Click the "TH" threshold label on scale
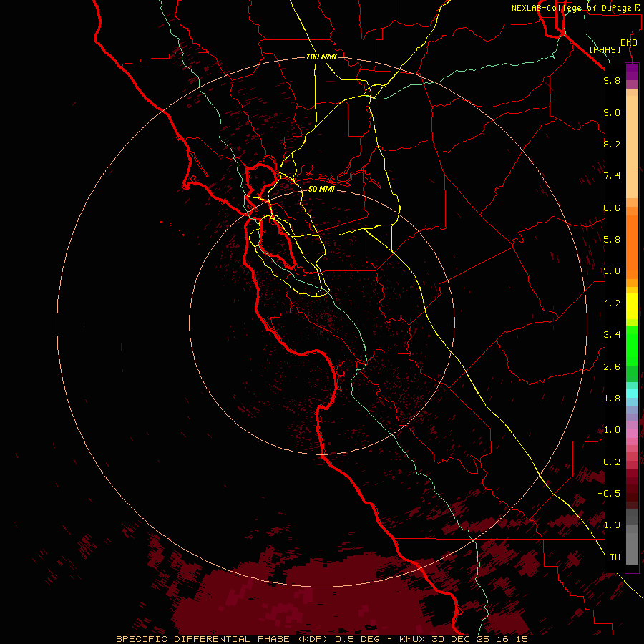The image size is (644, 644). [x=615, y=557]
